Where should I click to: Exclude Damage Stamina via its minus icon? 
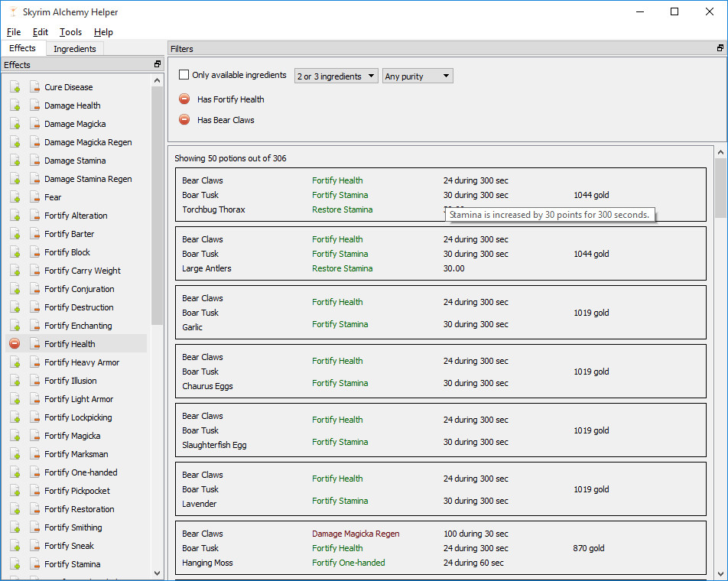tap(34, 160)
